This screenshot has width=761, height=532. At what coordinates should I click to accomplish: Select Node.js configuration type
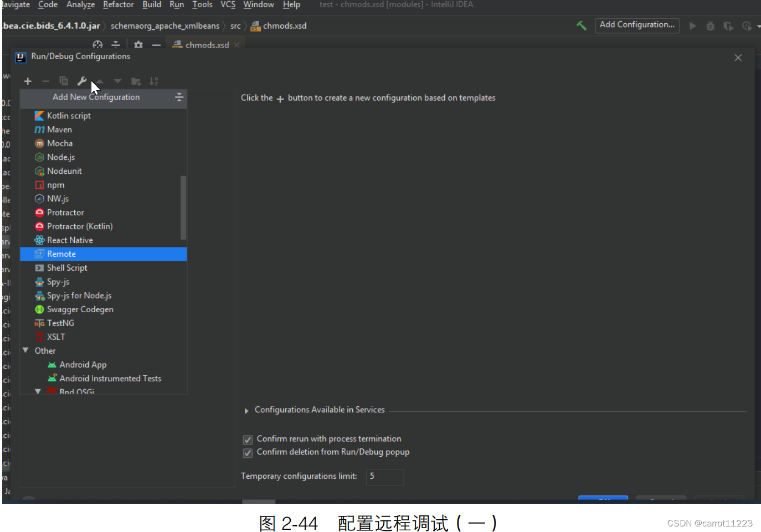coord(104,157)
